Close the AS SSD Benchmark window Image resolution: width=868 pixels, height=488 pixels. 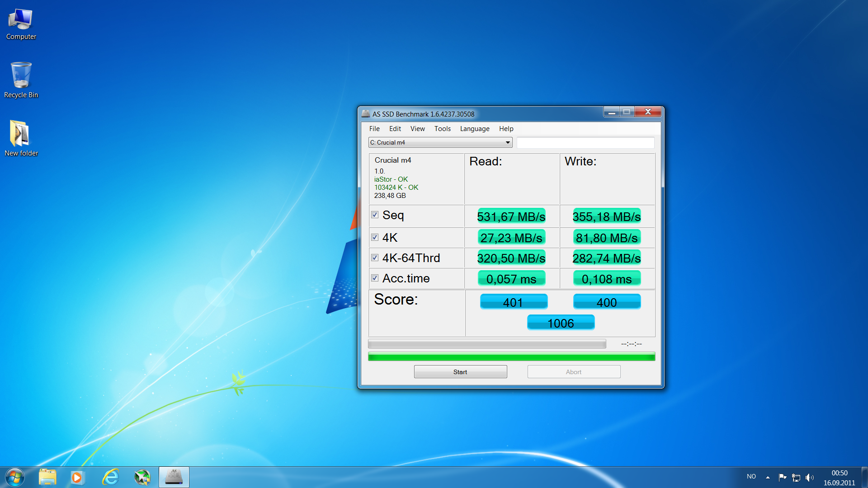[x=648, y=112]
